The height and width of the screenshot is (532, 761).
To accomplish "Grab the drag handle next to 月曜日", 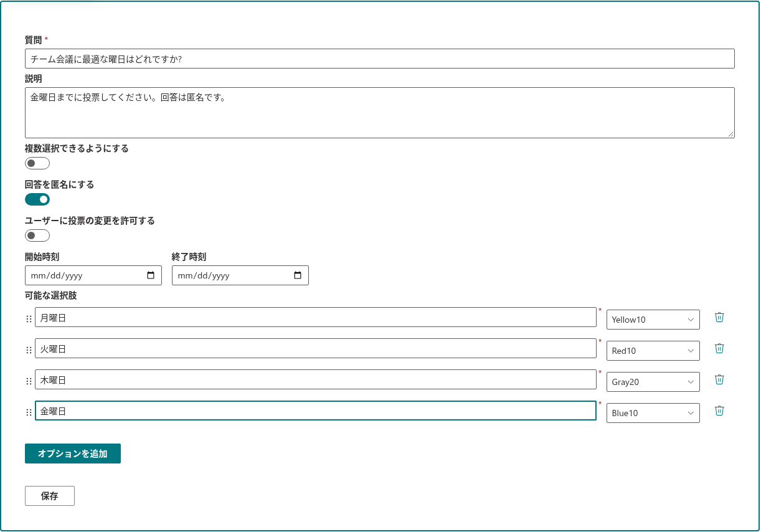I will 29,319.
